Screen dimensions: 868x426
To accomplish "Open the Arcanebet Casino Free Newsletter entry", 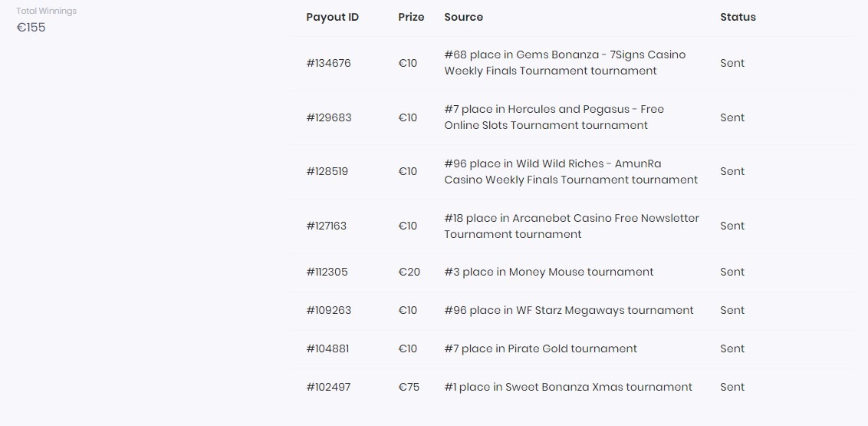I will (x=571, y=226).
